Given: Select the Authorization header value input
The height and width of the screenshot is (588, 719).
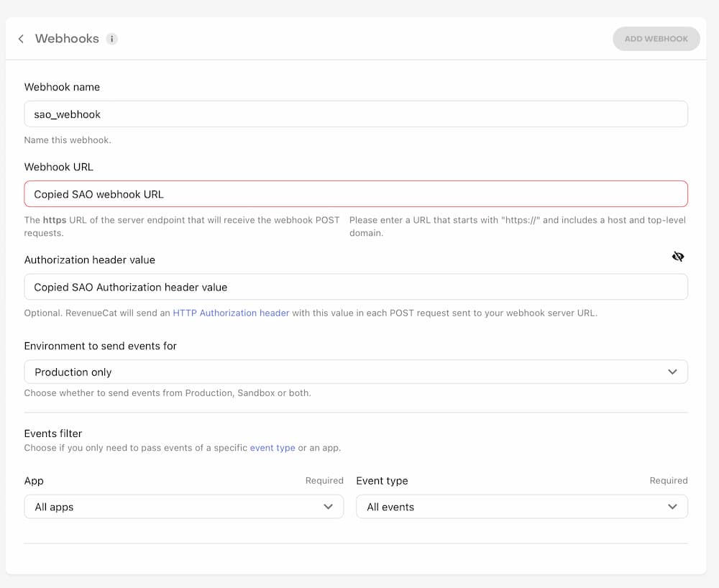Looking at the screenshot, I should pos(355,287).
